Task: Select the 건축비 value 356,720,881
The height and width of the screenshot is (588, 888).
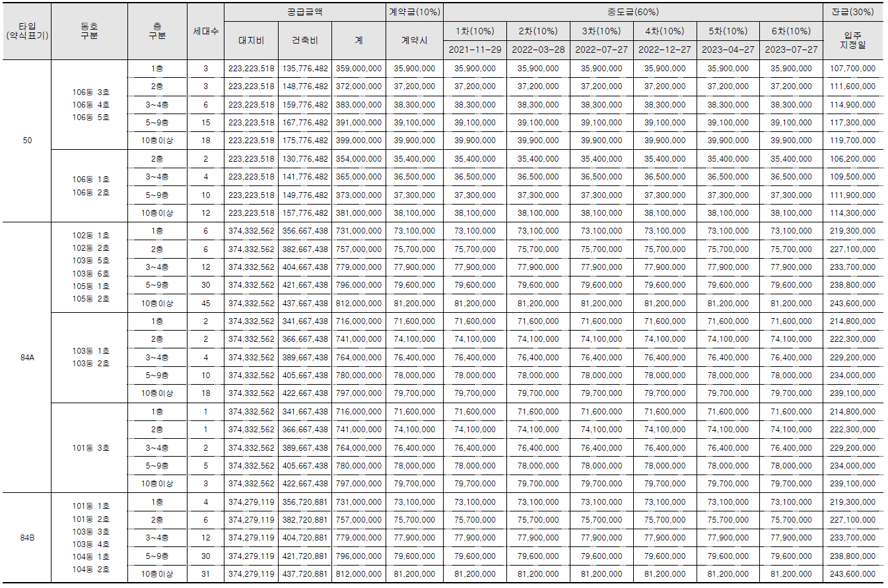Action: tap(305, 502)
